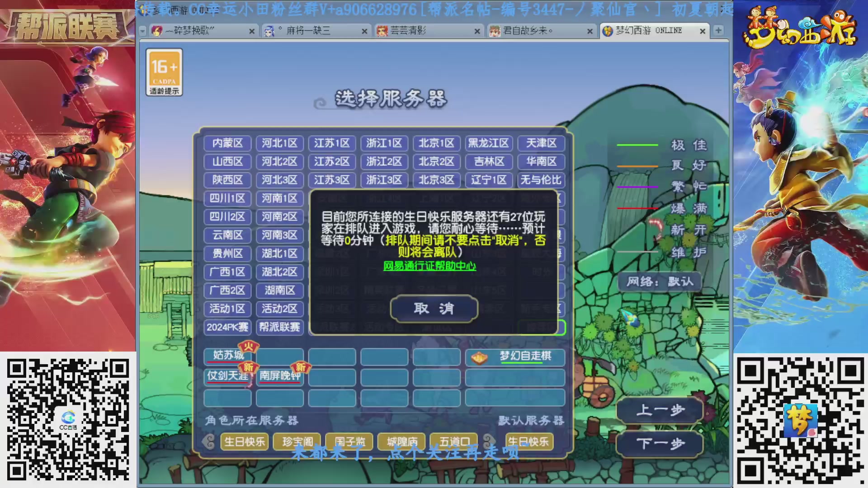
Task: Close the 一碎梦挽歌 tab
Action: [252, 31]
